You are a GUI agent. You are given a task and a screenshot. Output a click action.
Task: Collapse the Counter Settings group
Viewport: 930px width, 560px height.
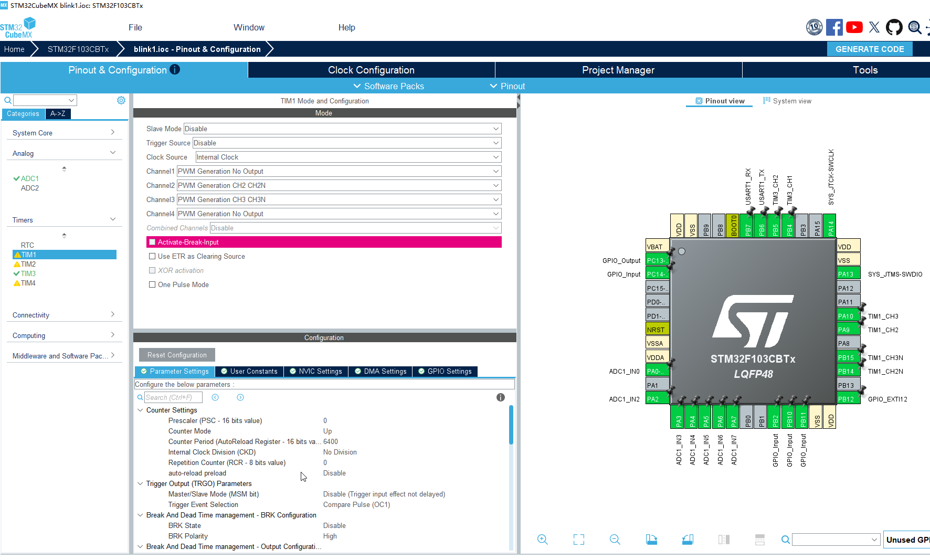tap(140, 410)
